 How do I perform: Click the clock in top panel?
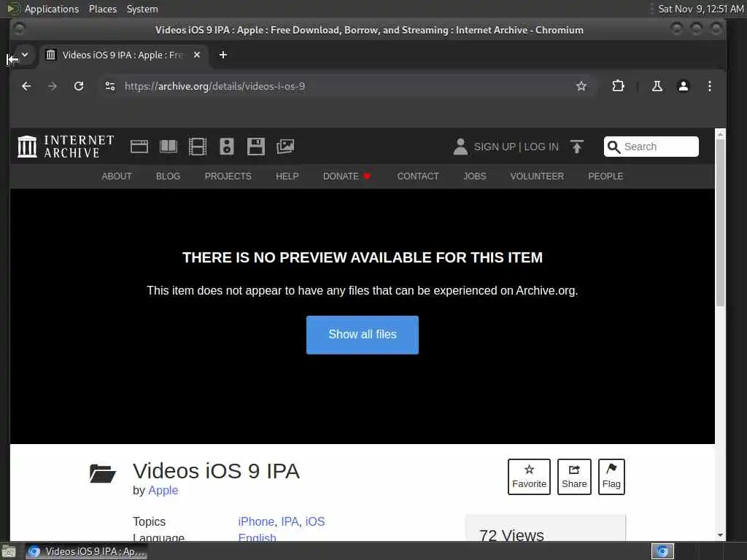click(701, 9)
